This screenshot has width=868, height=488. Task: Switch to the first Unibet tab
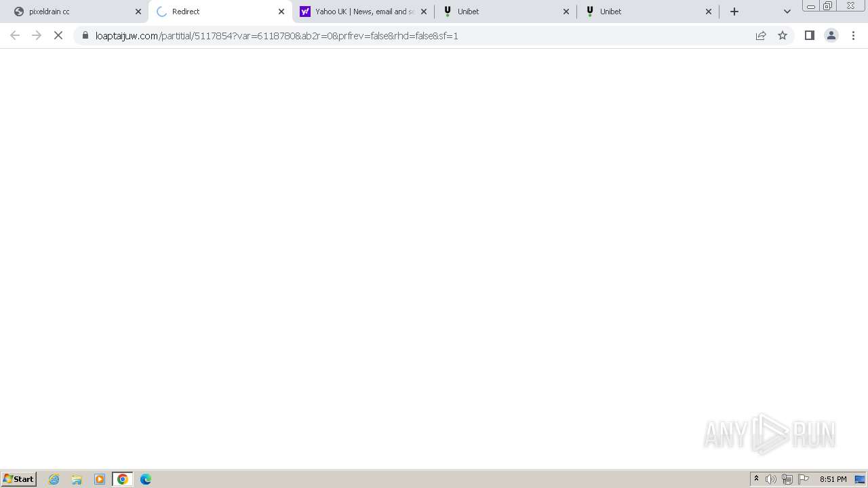tap(506, 12)
